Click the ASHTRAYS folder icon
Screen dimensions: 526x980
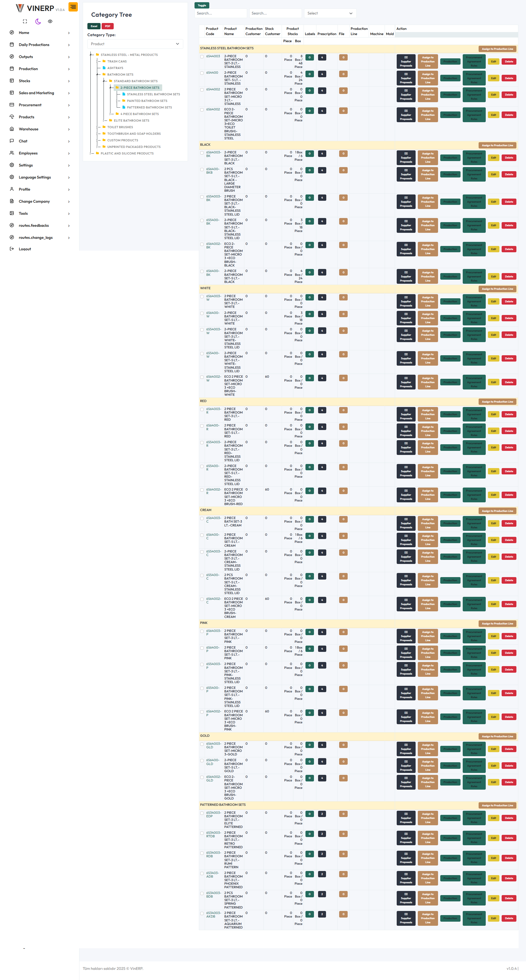click(x=104, y=68)
